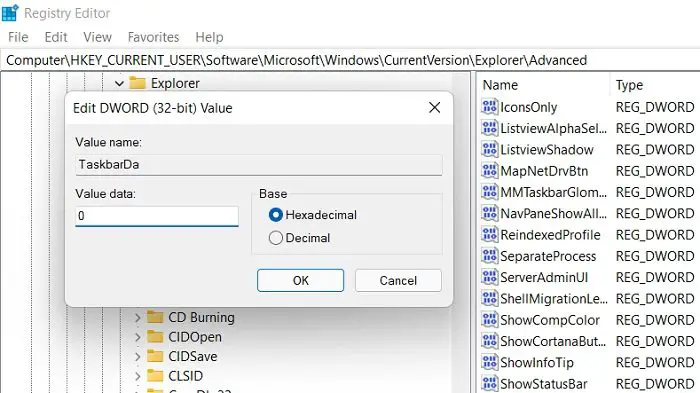
Task: Click the Registry Editor app icon
Action: click(10, 13)
